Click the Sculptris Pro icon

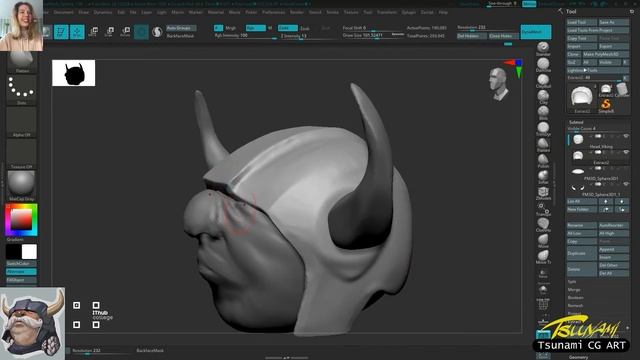tap(157, 32)
